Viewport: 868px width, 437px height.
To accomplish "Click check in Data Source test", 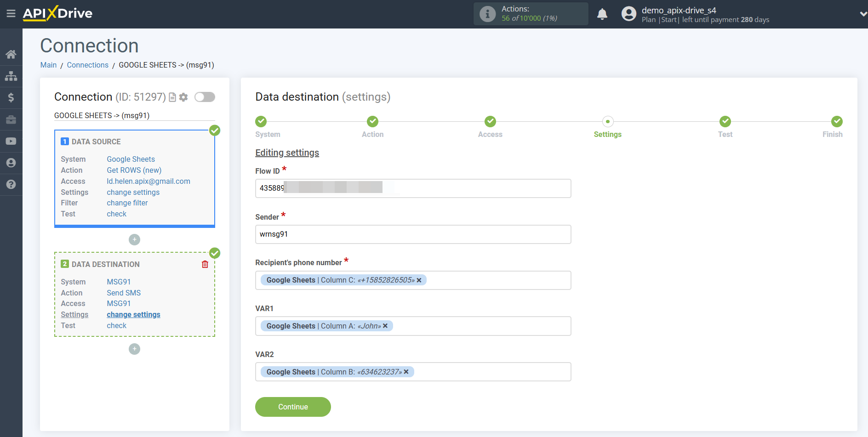I will 116,214.
